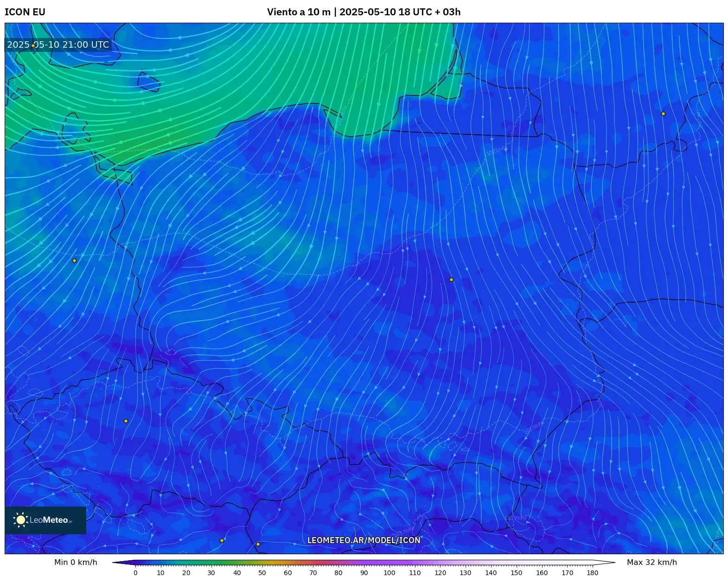Click the colorbar tick label 110
Image resolution: width=728 pixels, height=576 pixels.
click(415, 573)
